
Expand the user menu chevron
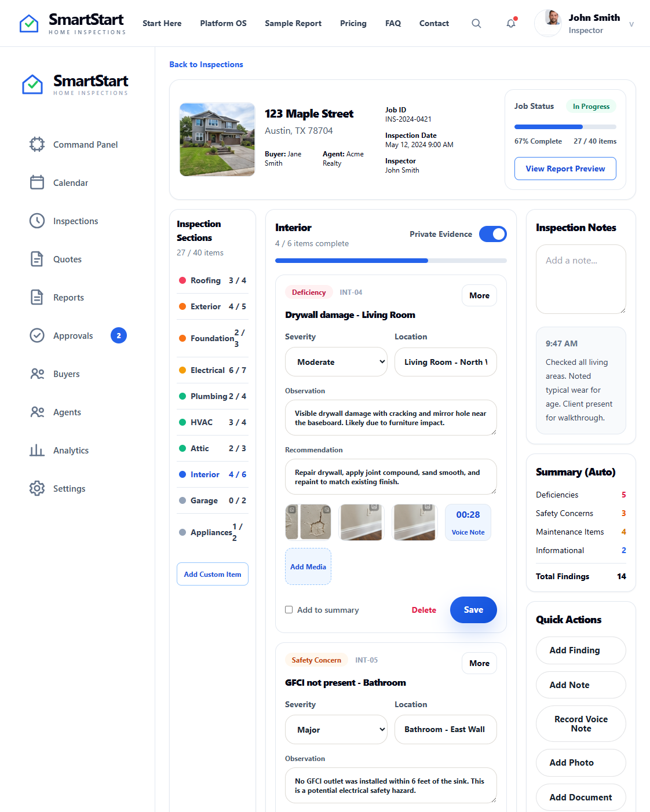(631, 24)
